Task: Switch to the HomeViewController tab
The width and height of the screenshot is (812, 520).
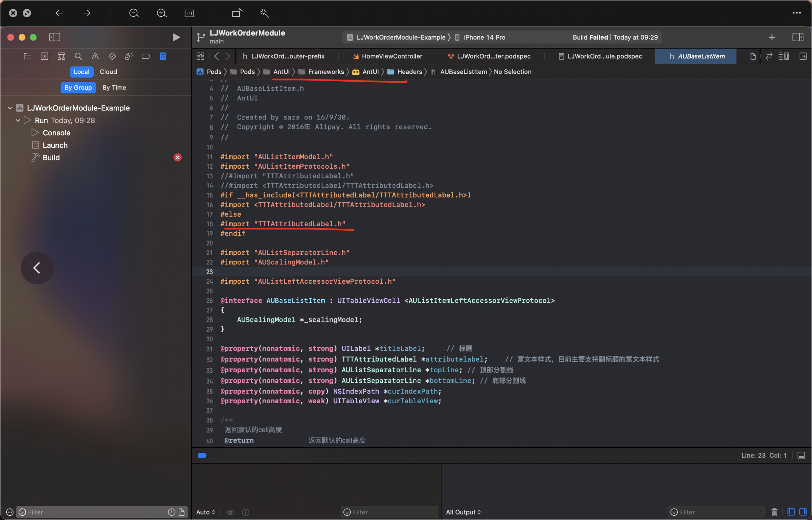Action: point(387,56)
